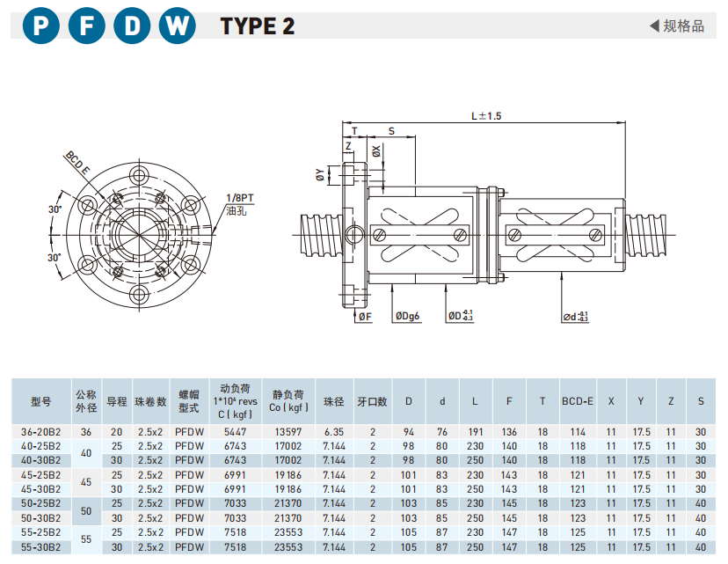
Task: Click the blue circle D icon
Action: 132,26
